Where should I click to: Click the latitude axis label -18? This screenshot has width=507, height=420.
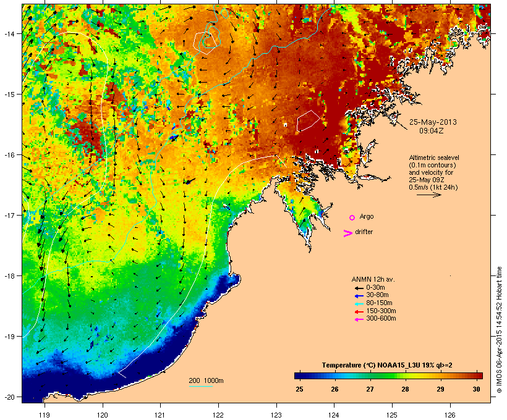point(9,276)
